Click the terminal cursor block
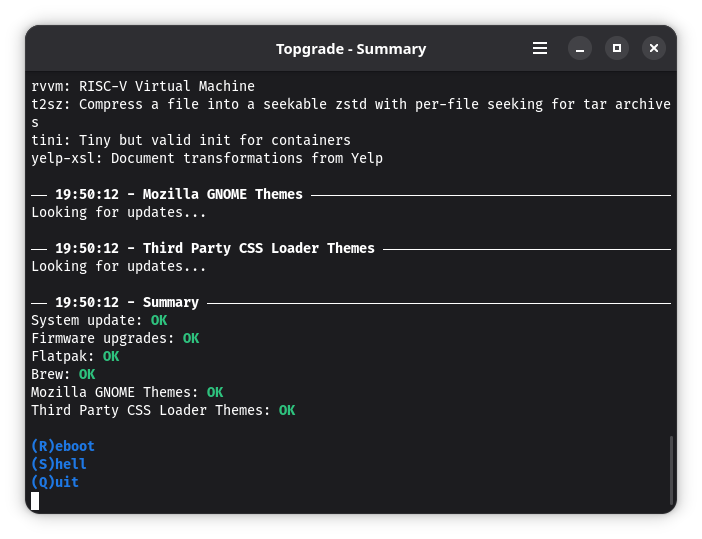 (x=35, y=500)
